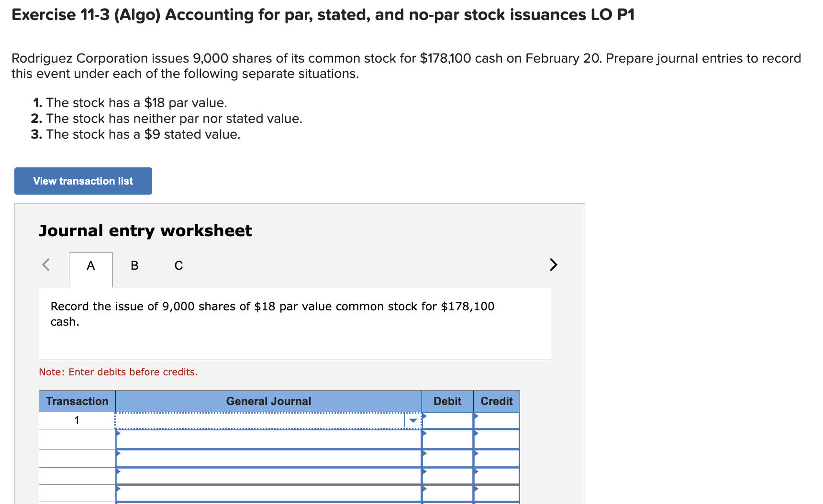Image resolution: width=823 pixels, height=504 pixels.
Task: Open worksheet tab C
Action: pyautogui.click(x=178, y=265)
